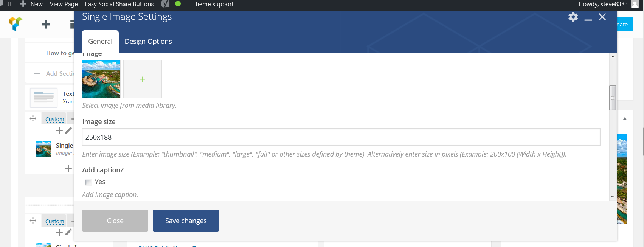Click the Add Element plus in the top toolbar
This screenshot has height=247, width=644.
tap(46, 25)
